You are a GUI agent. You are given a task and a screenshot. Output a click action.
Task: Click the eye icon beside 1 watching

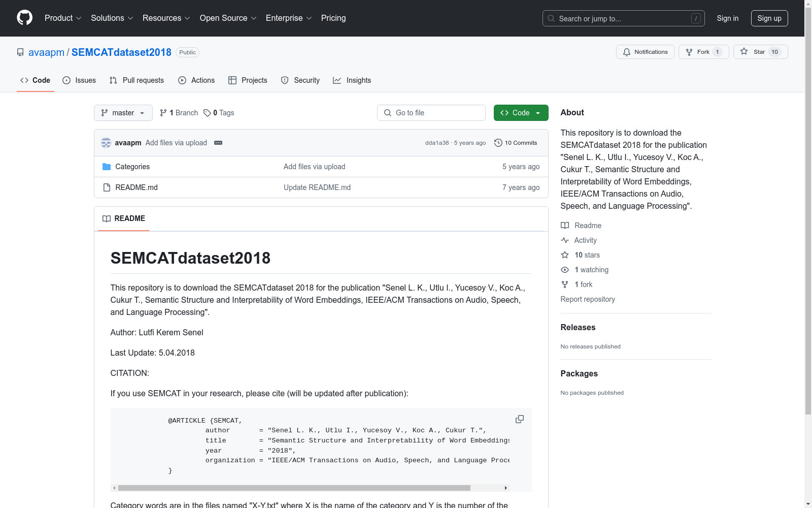click(x=565, y=270)
